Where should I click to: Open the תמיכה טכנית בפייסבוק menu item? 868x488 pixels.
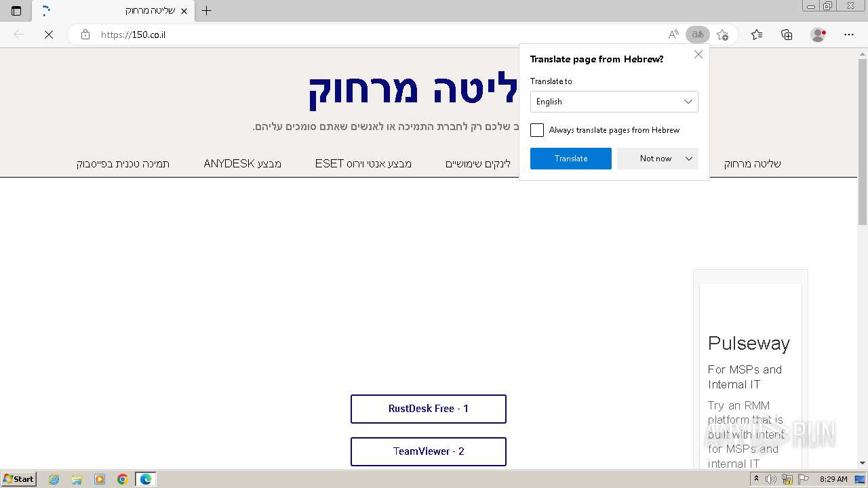[x=123, y=163]
